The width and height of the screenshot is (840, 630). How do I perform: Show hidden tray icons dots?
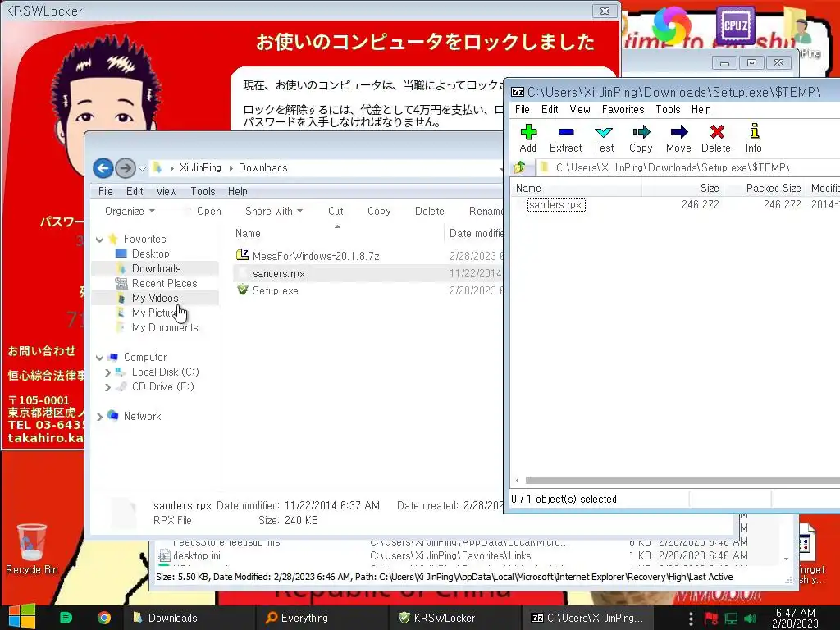pos(691,619)
